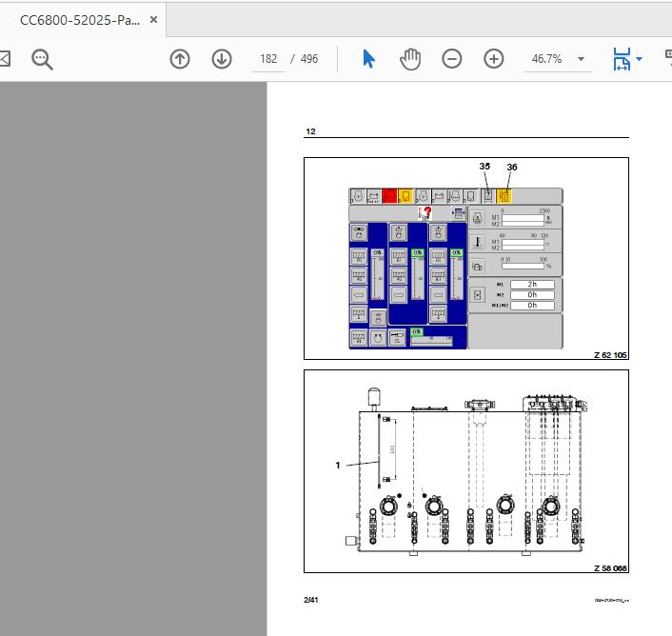Close the CC6800-52025 document tab
Screen dimensions: 672x636
(153, 20)
